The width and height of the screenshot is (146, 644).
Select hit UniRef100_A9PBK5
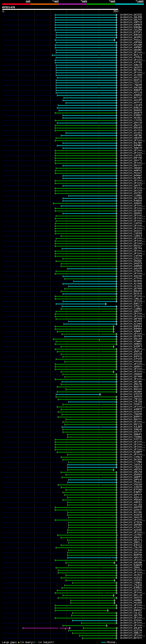point(131,25)
